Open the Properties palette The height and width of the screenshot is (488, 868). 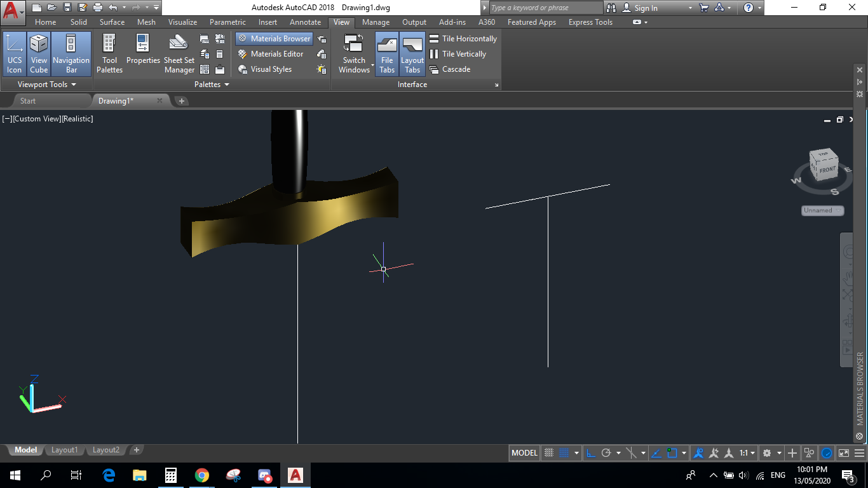(143, 50)
